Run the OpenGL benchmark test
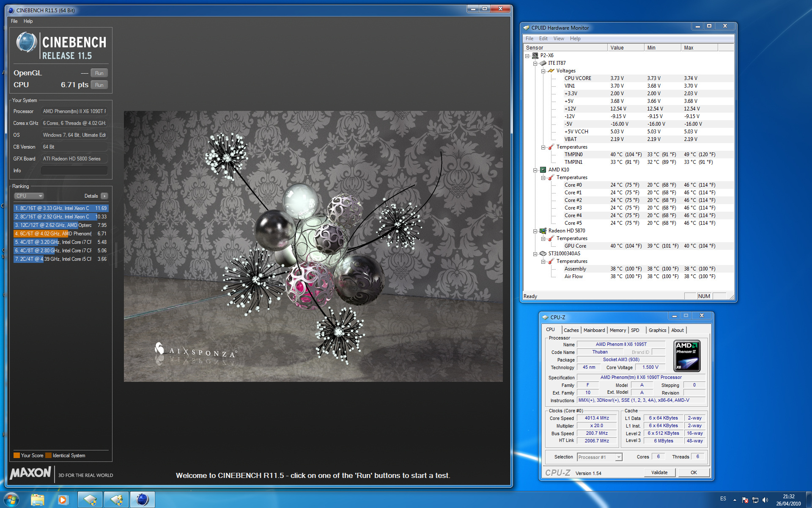Image resolution: width=812 pixels, height=508 pixels. pyautogui.click(x=99, y=73)
